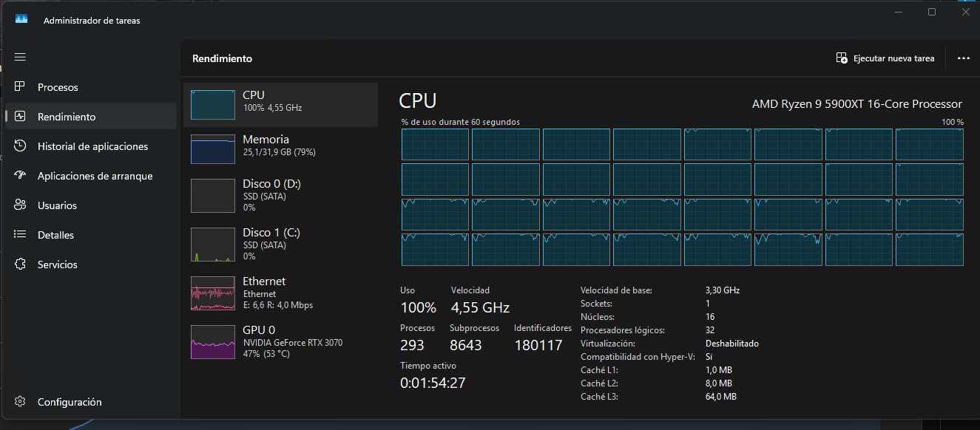The width and height of the screenshot is (980, 430).
Task: Select the GPU 0 NVIDIA RTX 3070 graph
Action: click(266, 341)
